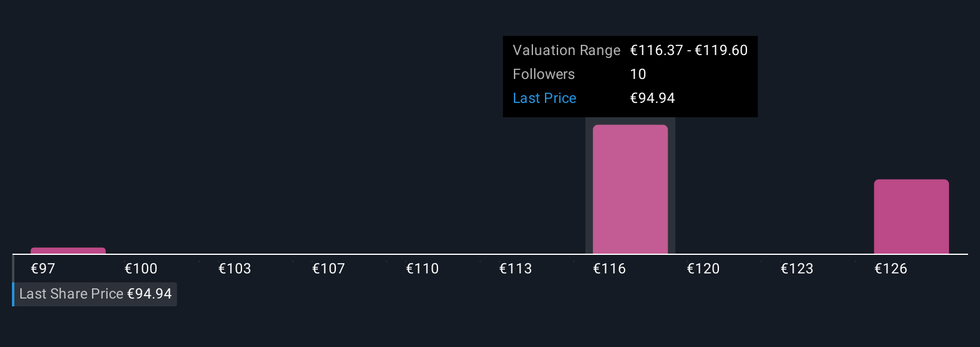The height and width of the screenshot is (347, 980).
Task: Open the blue Last Price link
Action: click(544, 98)
